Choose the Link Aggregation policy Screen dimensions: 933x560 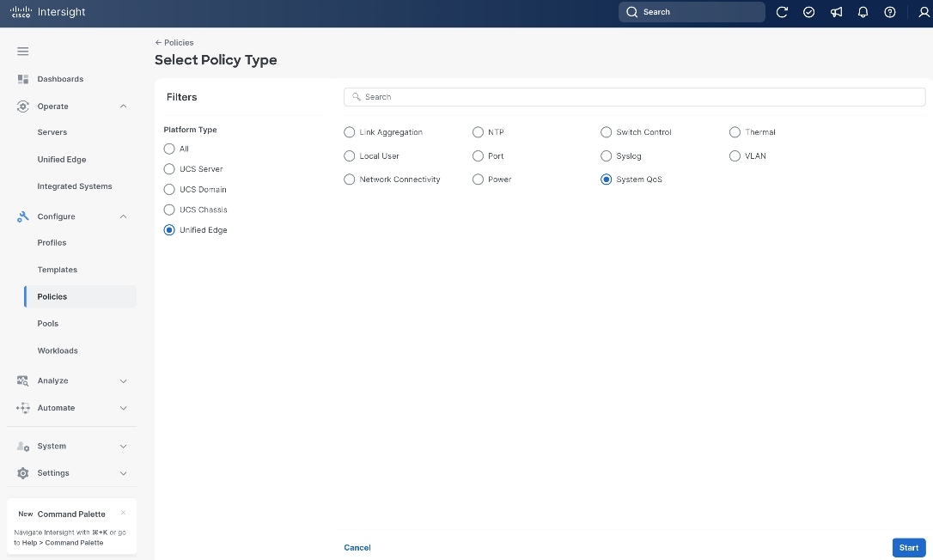pos(350,132)
